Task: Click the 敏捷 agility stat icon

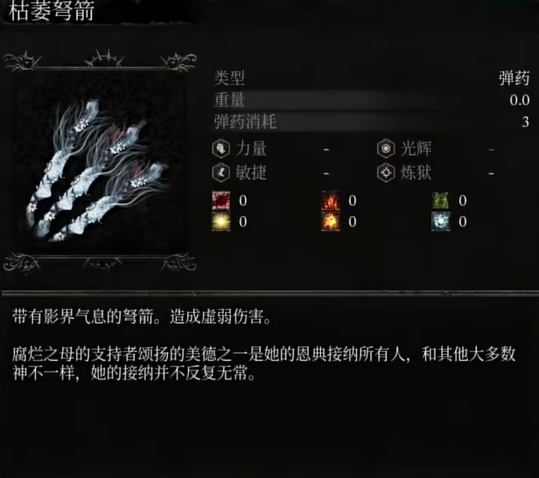Action: [221, 173]
